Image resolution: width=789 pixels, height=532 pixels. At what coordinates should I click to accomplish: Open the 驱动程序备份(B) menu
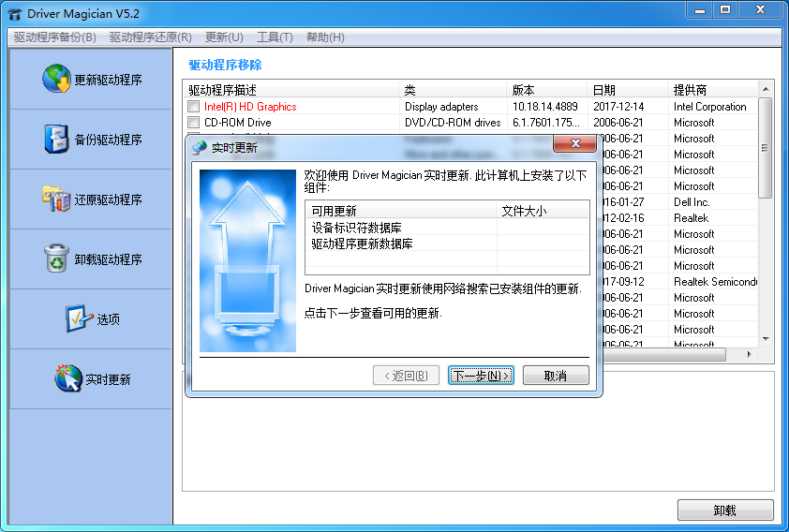pyautogui.click(x=55, y=37)
